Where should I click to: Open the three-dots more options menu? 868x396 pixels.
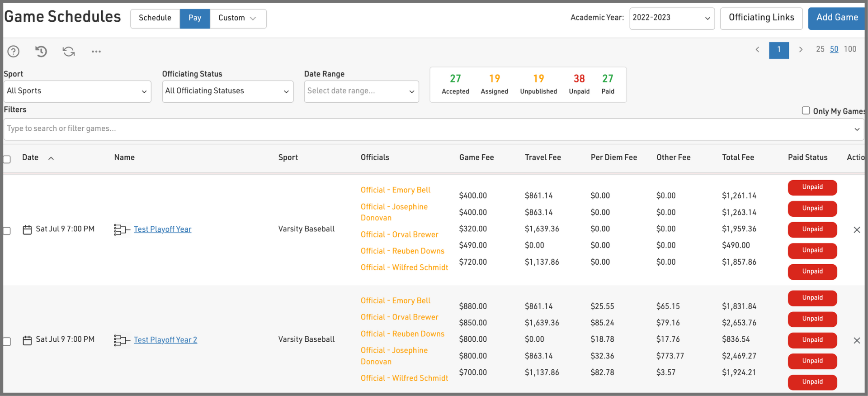pyautogui.click(x=96, y=52)
